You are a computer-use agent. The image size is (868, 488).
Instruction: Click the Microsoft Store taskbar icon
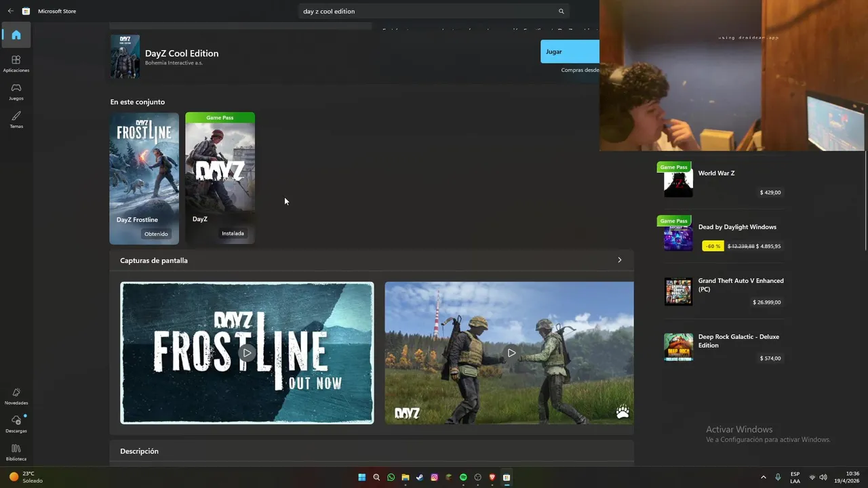pos(507,477)
